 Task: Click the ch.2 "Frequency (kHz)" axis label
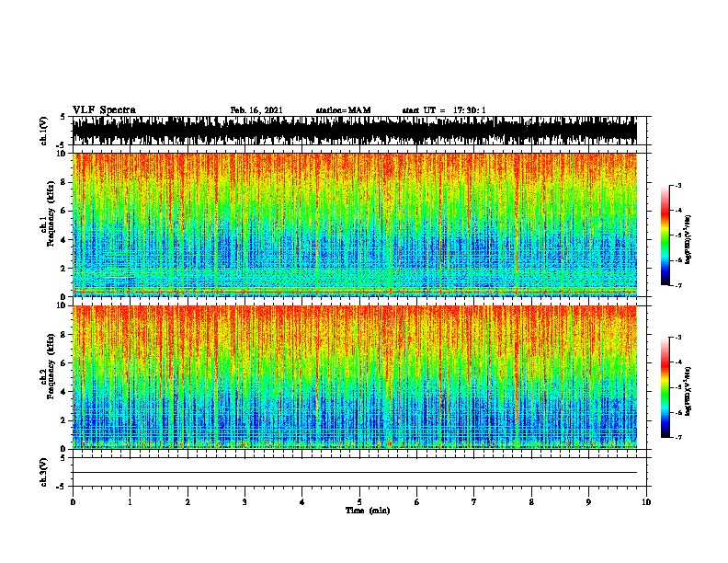(51, 366)
